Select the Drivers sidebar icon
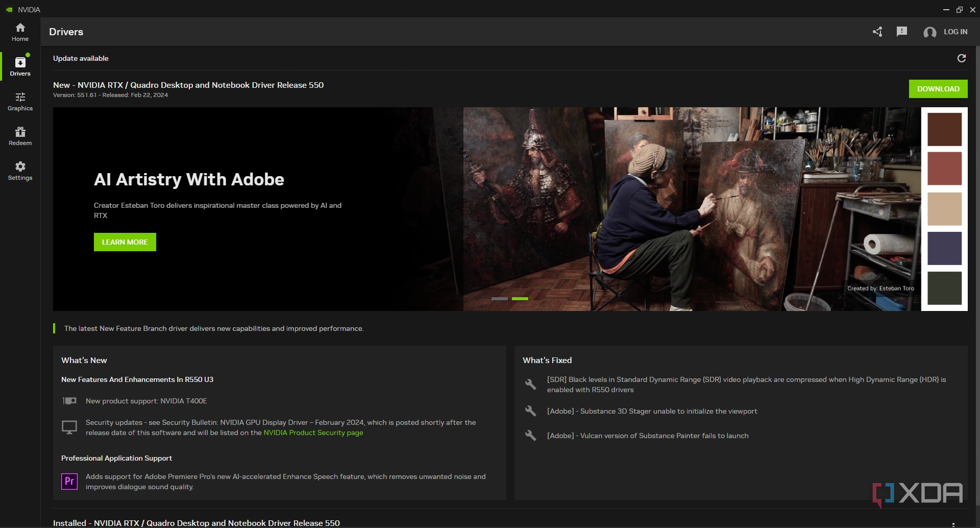This screenshot has height=528, width=980. 20,66
